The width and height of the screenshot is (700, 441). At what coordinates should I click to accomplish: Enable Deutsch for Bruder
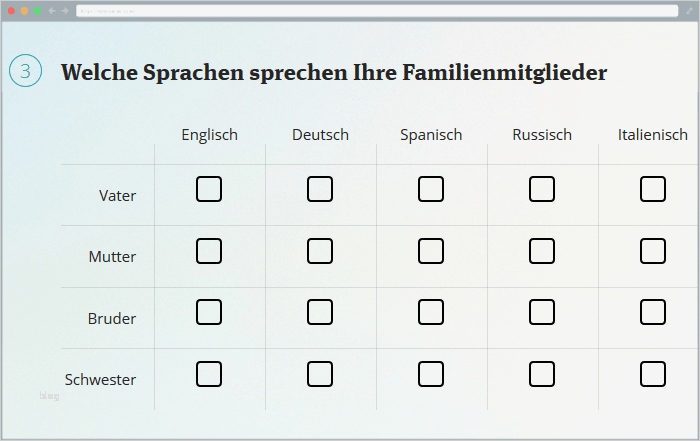320,312
